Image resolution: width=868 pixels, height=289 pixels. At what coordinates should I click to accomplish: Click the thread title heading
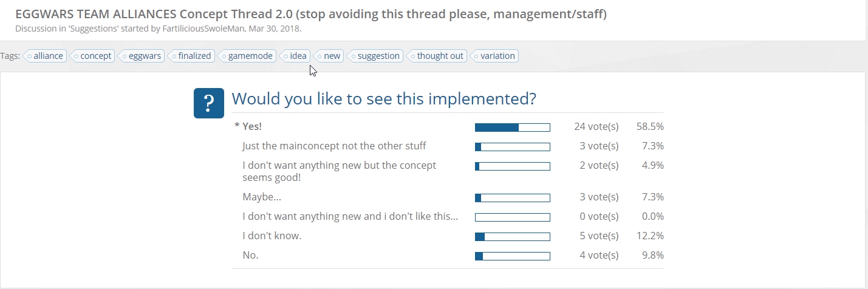[x=310, y=14]
